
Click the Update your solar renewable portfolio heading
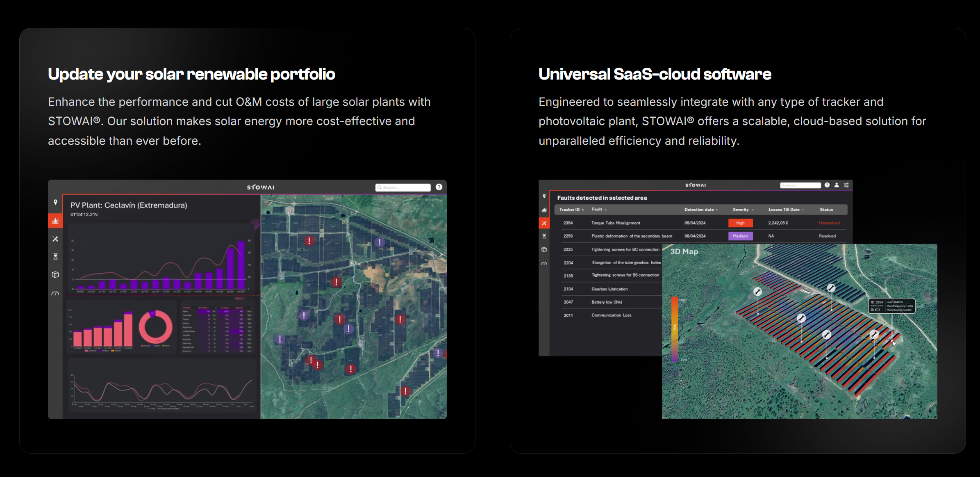[191, 74]
